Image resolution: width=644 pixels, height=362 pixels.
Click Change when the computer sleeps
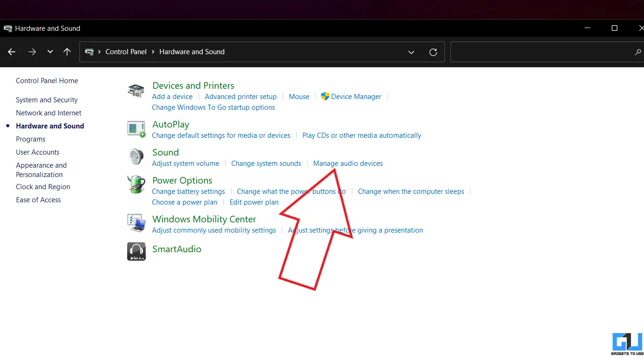click(411, 192)
